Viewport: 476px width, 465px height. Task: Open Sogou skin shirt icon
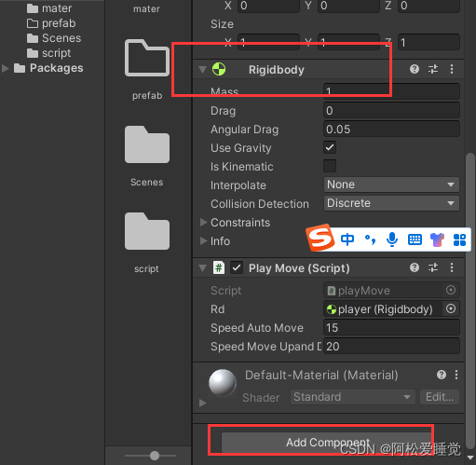(x=437, y=239)
